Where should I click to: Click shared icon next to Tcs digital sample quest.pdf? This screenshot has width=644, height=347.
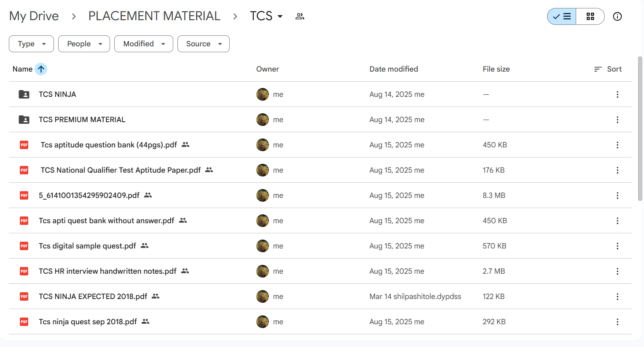click(145, 246)
